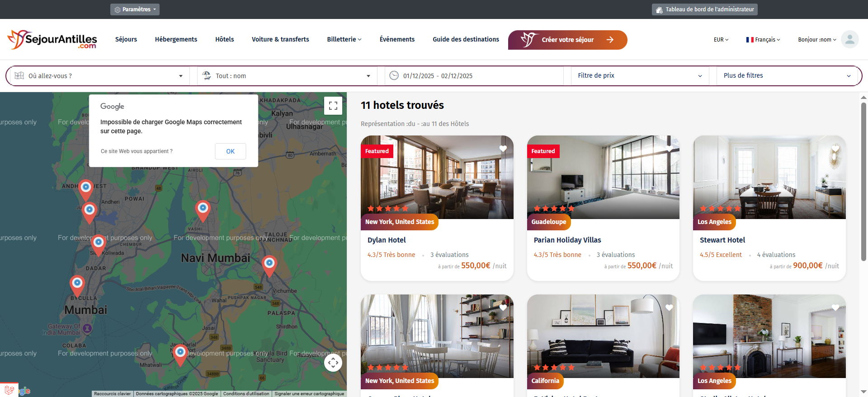The width and height of the screenshot is (868, 397).
Task: Open the Hébergements menu item
Action: pos(176,39)
